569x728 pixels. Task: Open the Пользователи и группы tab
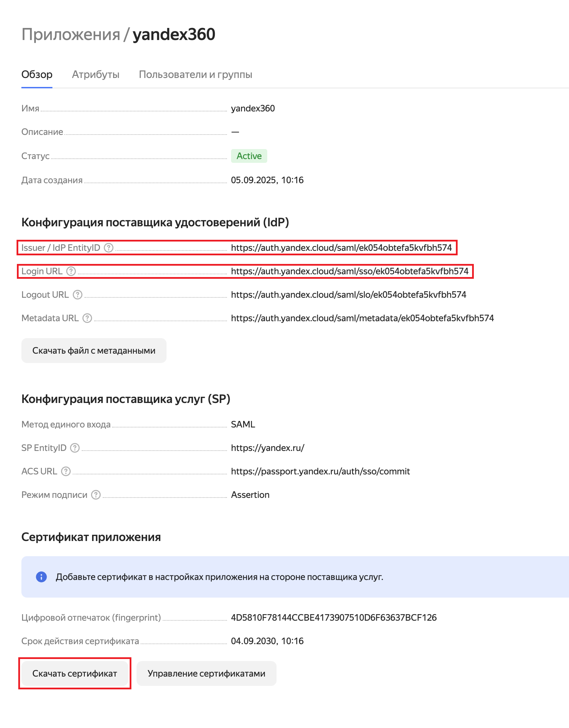click(195, 75)
